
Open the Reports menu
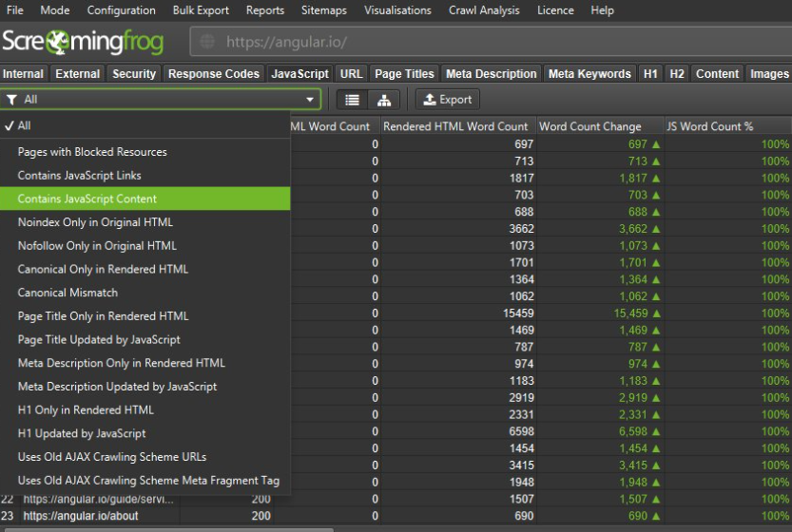pyautogui.click(x=264, y=10)
